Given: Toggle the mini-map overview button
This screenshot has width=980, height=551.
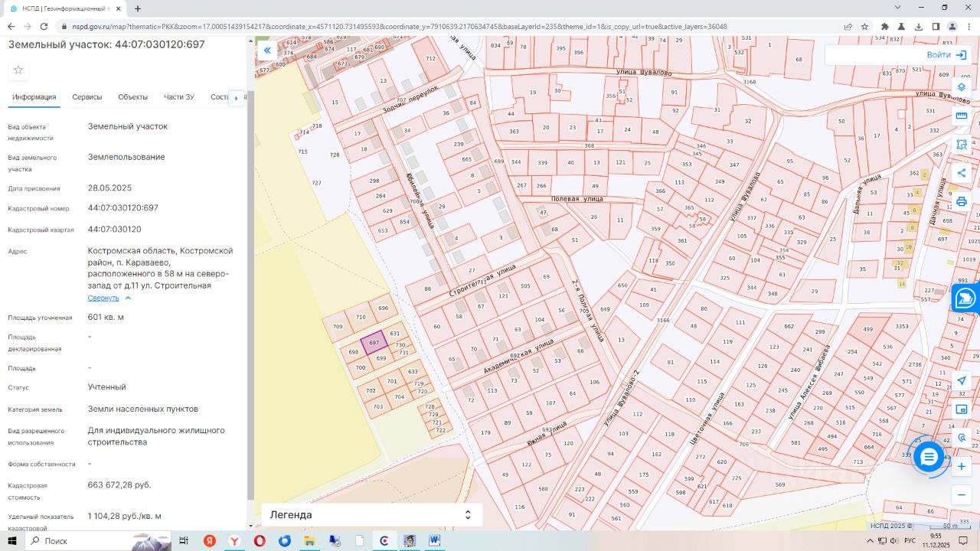Looking at the screenshot, I should (x=962, y=409).
